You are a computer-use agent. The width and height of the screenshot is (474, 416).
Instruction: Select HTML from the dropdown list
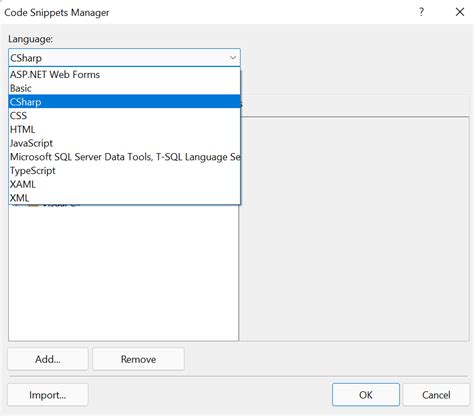click(124, 129)
